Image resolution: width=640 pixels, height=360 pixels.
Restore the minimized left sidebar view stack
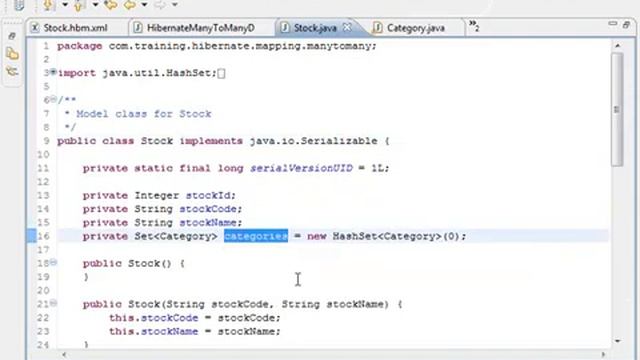12,36
